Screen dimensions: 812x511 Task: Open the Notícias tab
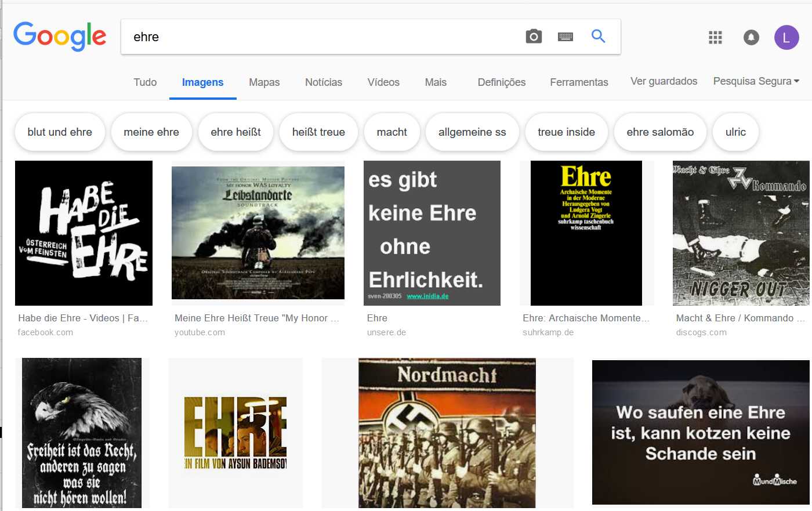pos(324,82)
